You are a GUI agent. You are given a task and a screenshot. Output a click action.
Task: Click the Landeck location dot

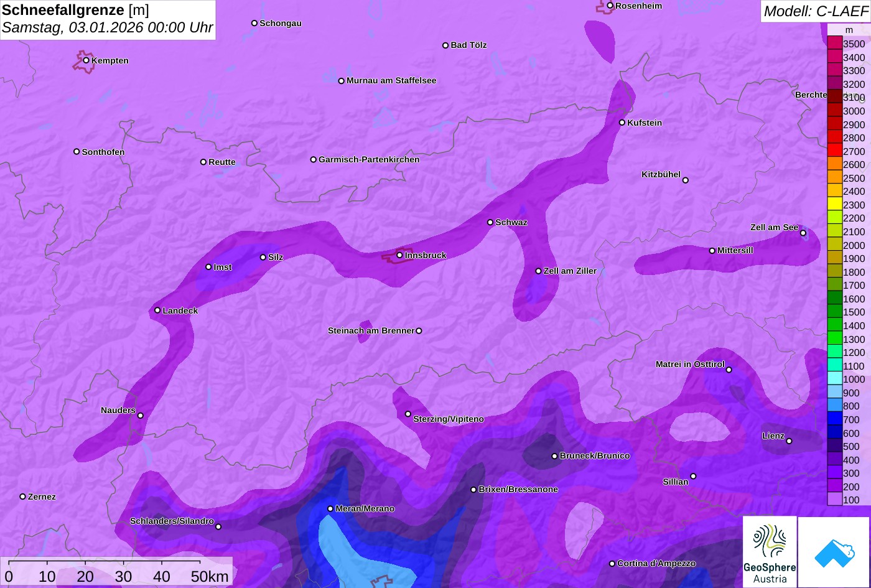click(x=157, y=310)
